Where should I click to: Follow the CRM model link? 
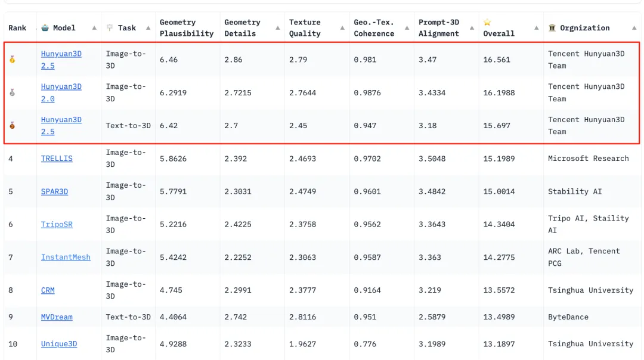48,290
